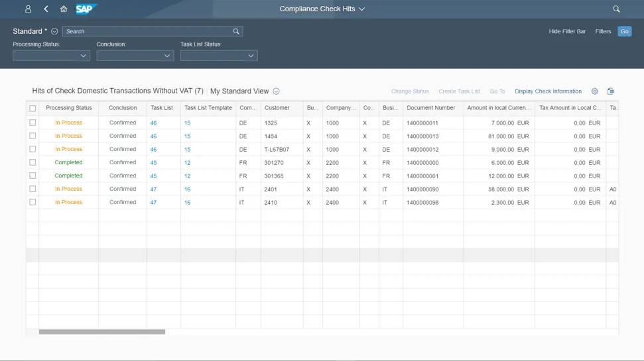Open table settings gear icon
Image resolution: width=644 pixels, height=361 pixels.
coord(594,91)
